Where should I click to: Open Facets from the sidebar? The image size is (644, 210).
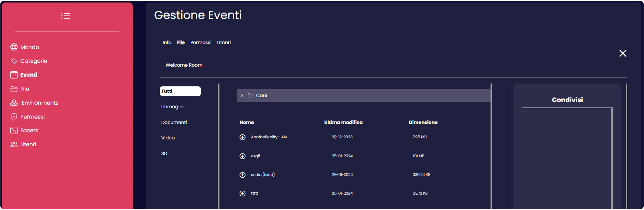29,130
